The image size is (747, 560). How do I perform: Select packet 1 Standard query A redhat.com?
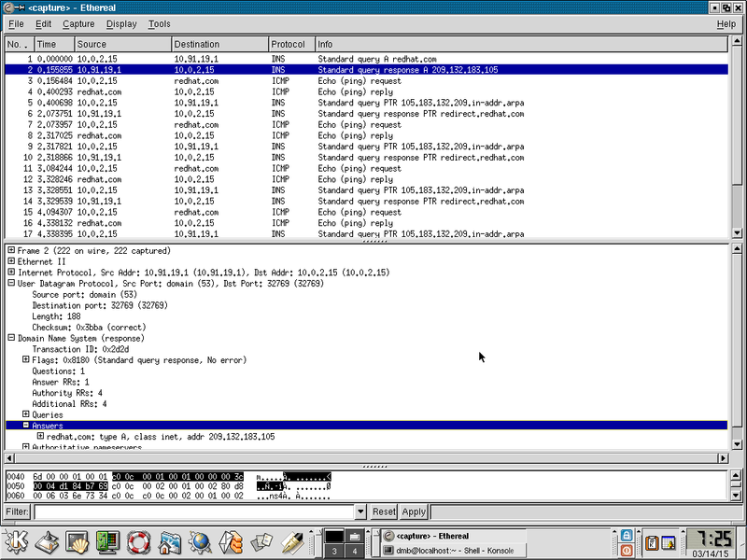pyautogui.click(x=366, y=59)
